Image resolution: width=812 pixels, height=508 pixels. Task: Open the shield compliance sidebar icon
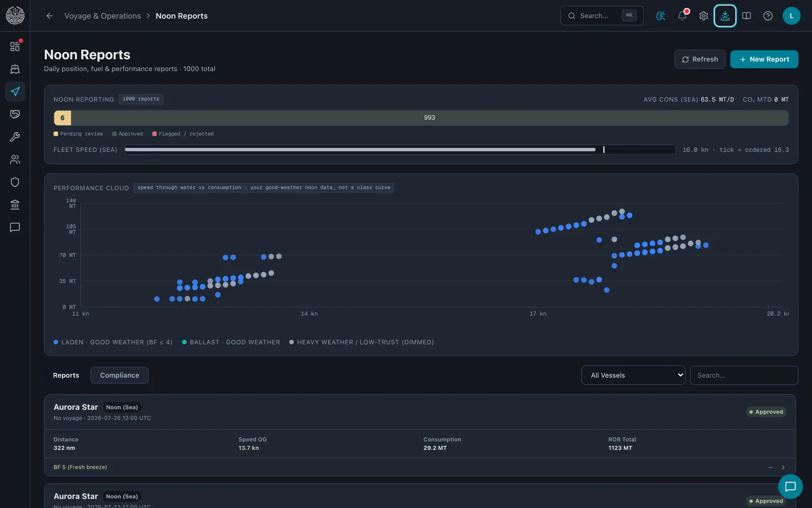pyautogui.click(x=15, y=182)
